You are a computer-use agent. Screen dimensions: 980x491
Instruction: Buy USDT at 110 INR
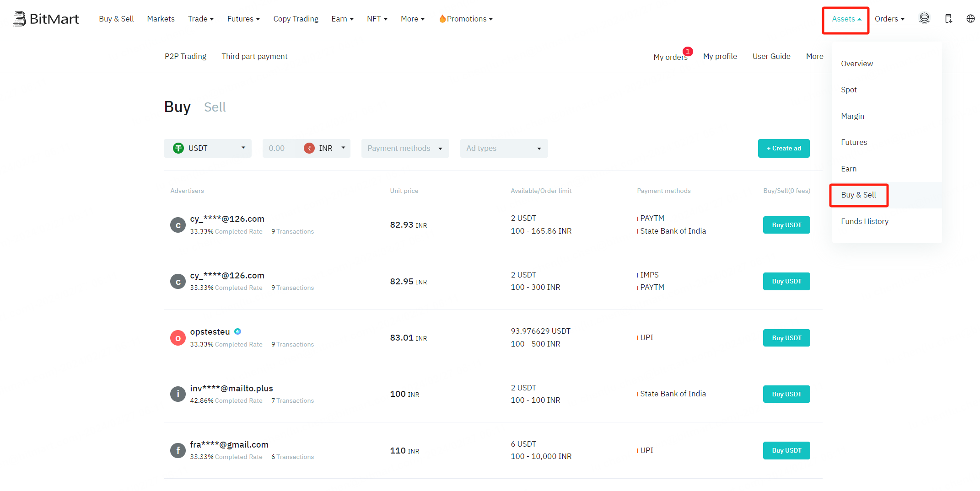pos(786,450)
